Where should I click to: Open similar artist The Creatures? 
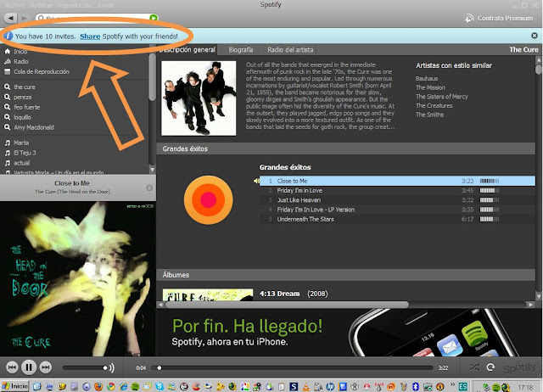434,105
